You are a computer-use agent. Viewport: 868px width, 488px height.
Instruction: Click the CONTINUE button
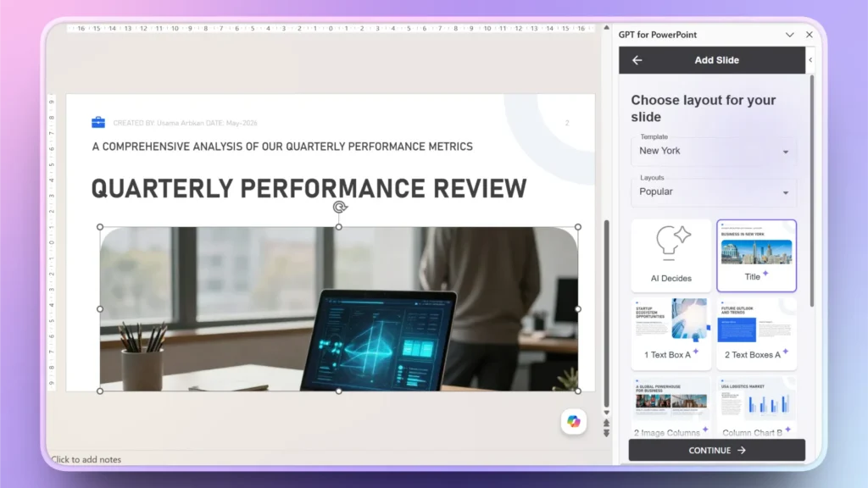coord(716,451)
